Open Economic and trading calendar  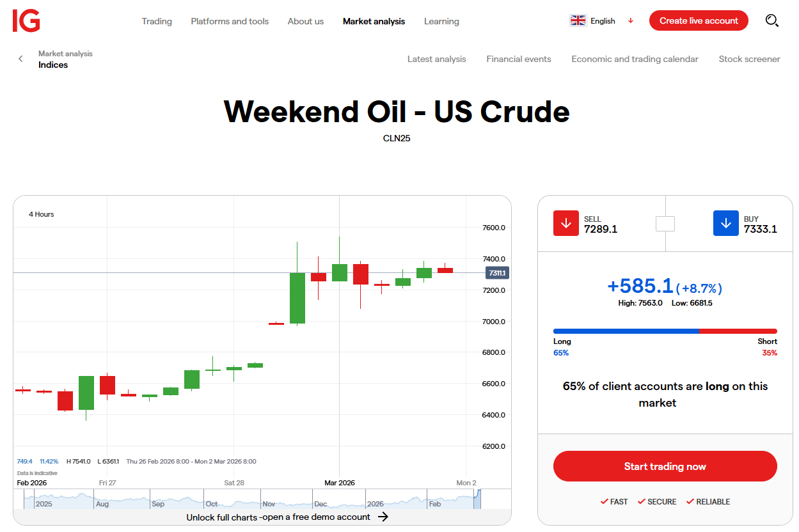coord(635,59)
